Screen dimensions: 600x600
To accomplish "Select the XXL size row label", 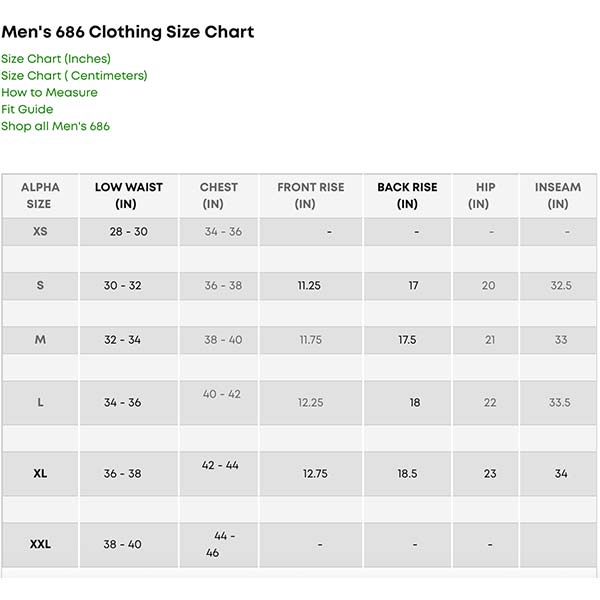I will tap(40, 545).
